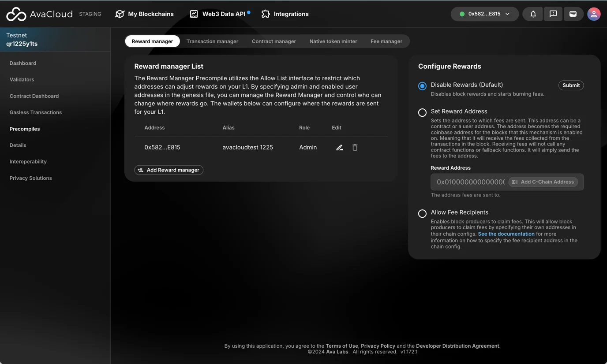Screen dimensions: 607x364
Task: Delete the avacloudtest 1225 reward manager
Action: coord(355,148)
